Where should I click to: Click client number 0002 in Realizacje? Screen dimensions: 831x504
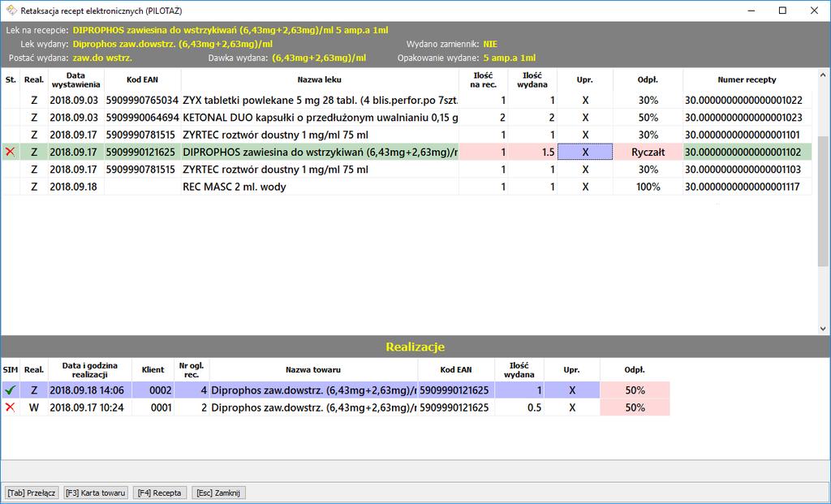161,390
